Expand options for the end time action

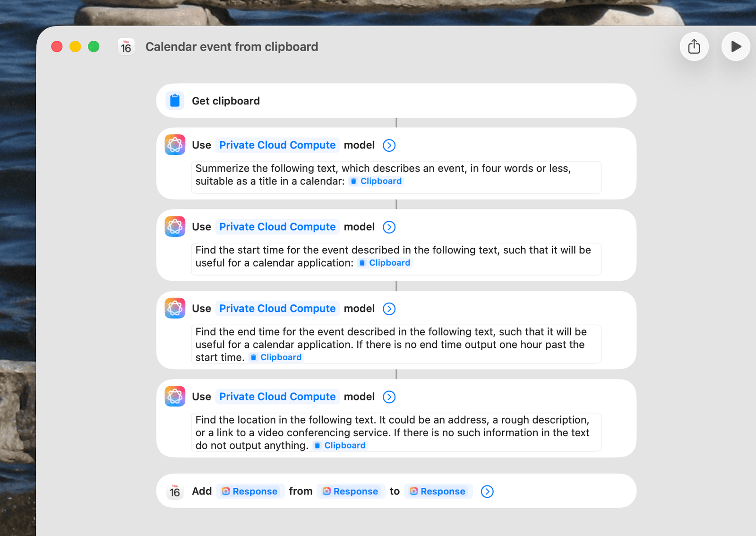click(x=389, y=309)
